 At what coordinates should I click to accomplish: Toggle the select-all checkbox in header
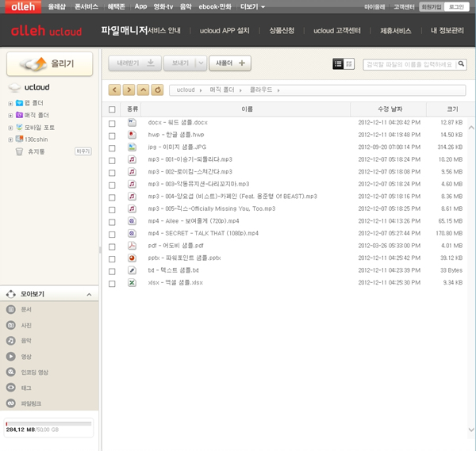(x=112, y=109)
